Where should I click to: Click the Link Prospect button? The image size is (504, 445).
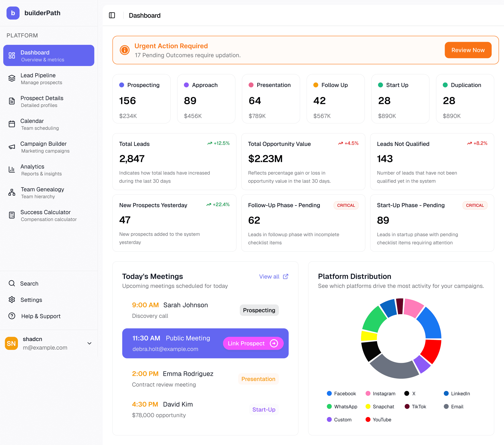click(253, 343)
